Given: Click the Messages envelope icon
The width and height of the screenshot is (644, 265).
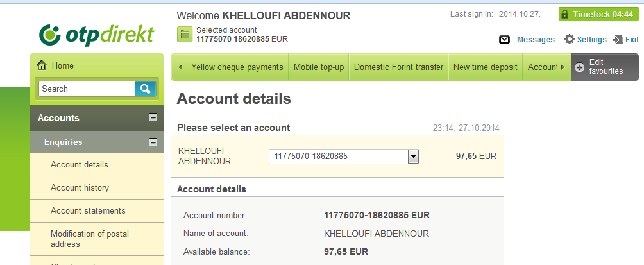Looking at the screenshot, I should point(504,40).
